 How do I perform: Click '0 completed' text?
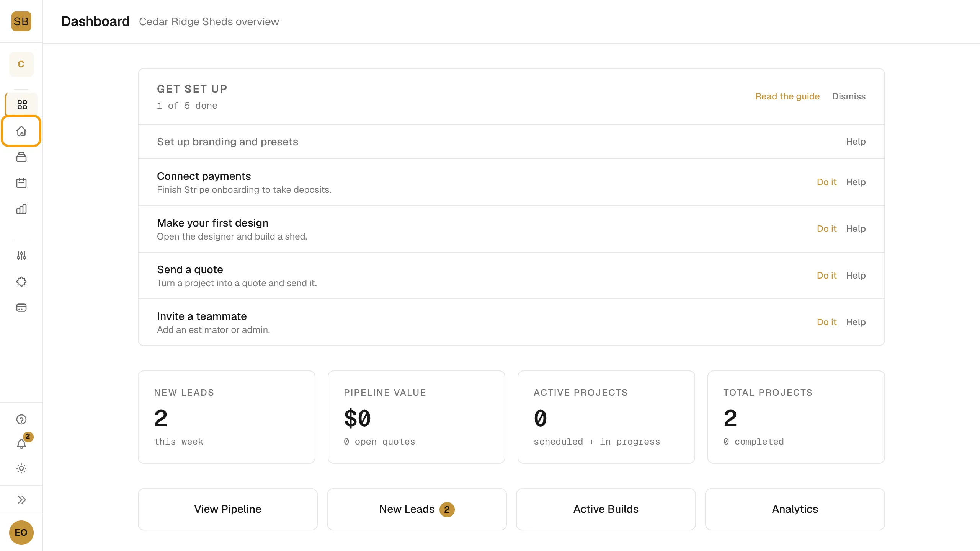pos(754,442)
